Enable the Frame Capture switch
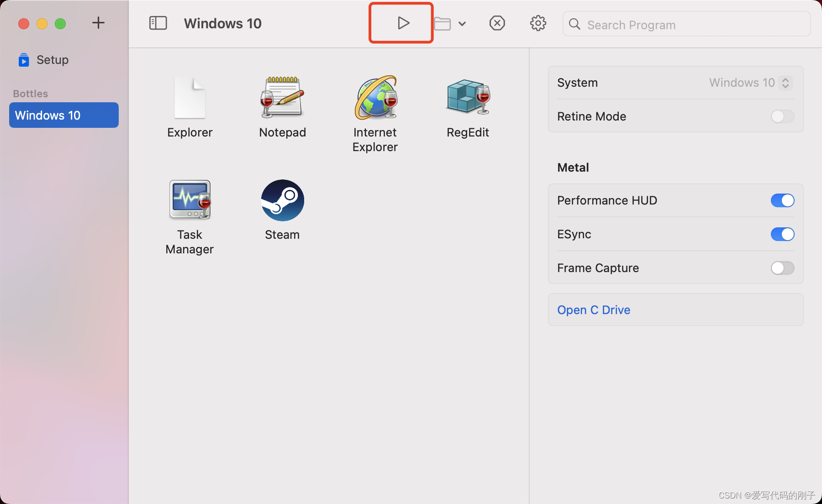Screen dimensions: 822x504 coord(782,268)
